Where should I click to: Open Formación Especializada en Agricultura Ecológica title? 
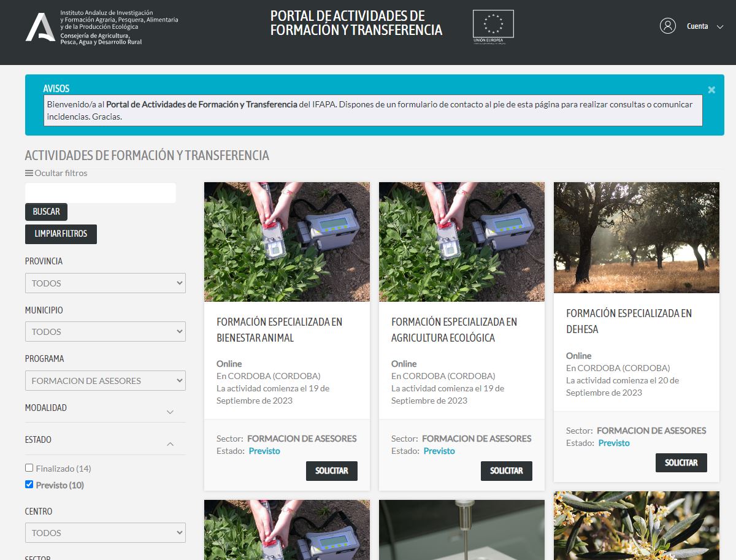pos(454,329)
